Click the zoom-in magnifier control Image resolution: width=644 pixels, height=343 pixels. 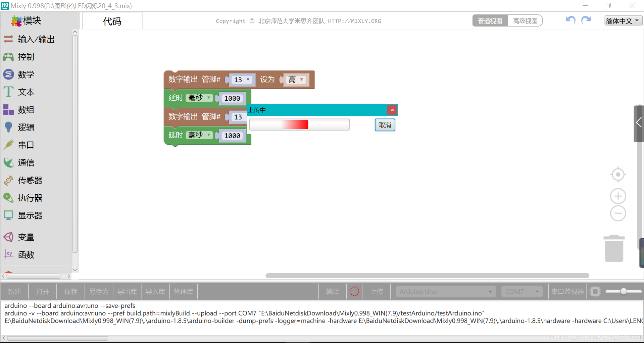(x=617, y=196)
